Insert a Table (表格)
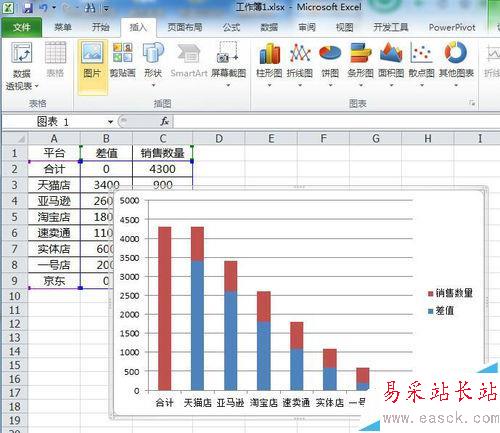The image size is (500, 433). (x=55, y=59)
